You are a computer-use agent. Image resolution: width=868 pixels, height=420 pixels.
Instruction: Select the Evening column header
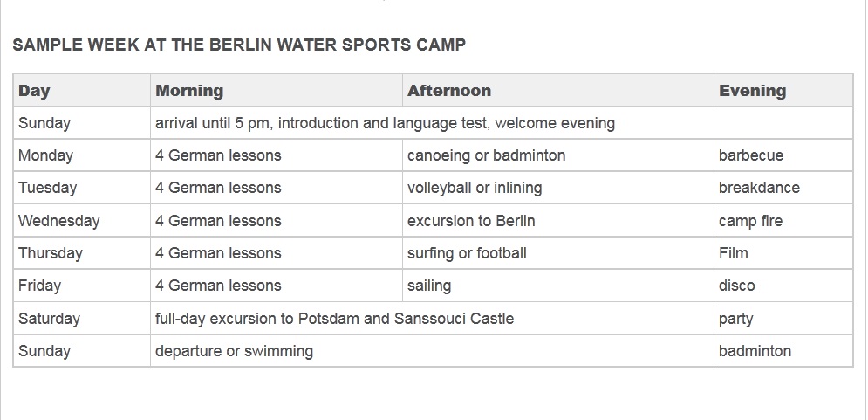pyautogui.click(x=783, y=90)
